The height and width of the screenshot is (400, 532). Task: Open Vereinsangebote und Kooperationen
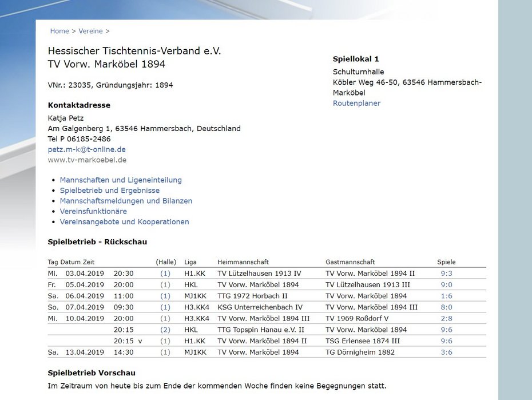click(125, 222)
